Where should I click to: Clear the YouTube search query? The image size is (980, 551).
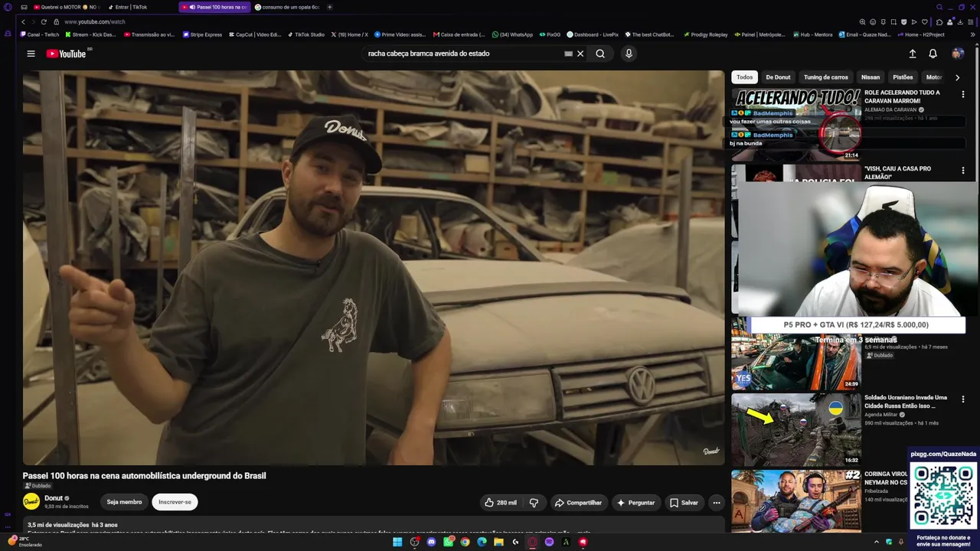pyautogui.click(x=580, y=54)
